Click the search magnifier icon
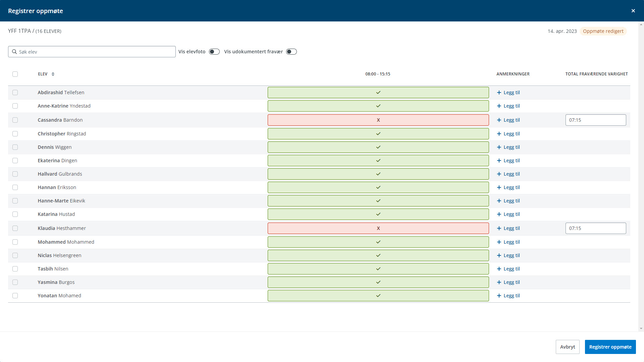This screenshot has width=644, height=362. coord(14,52)
